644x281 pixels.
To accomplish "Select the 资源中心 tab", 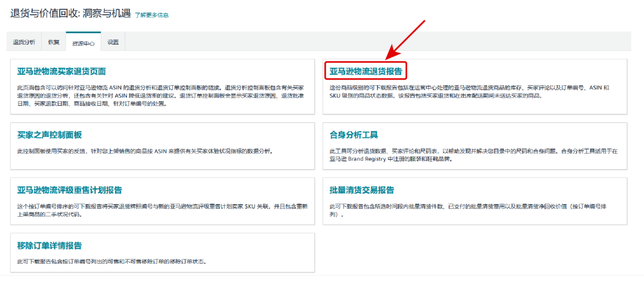I will click(83, 43).
